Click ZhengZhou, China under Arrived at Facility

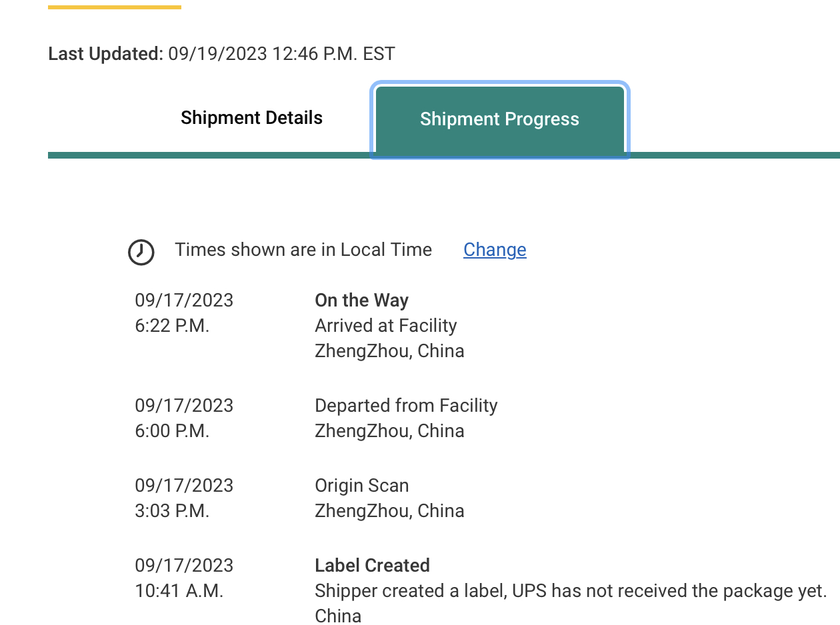coord(389,351)
